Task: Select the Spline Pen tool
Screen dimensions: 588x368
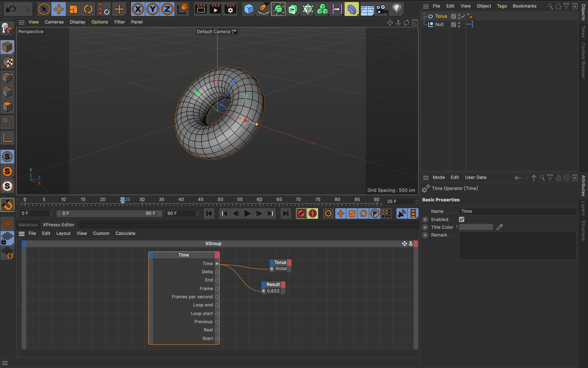Action: point(263,9)
